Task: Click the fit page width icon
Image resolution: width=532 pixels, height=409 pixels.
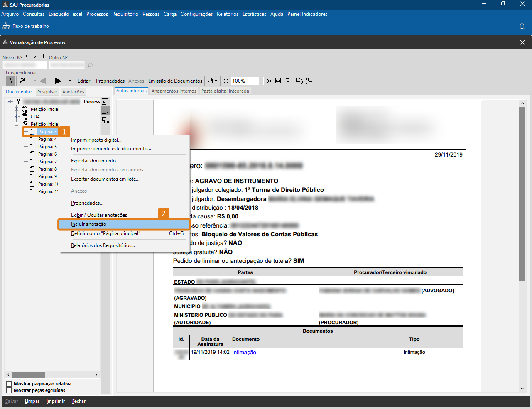Action: (278, 81)
